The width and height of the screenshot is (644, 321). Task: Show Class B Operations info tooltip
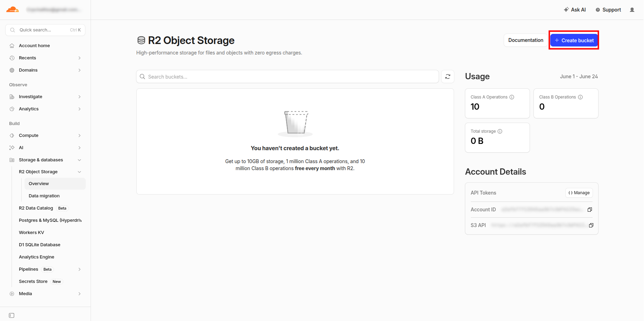point(580,97)
